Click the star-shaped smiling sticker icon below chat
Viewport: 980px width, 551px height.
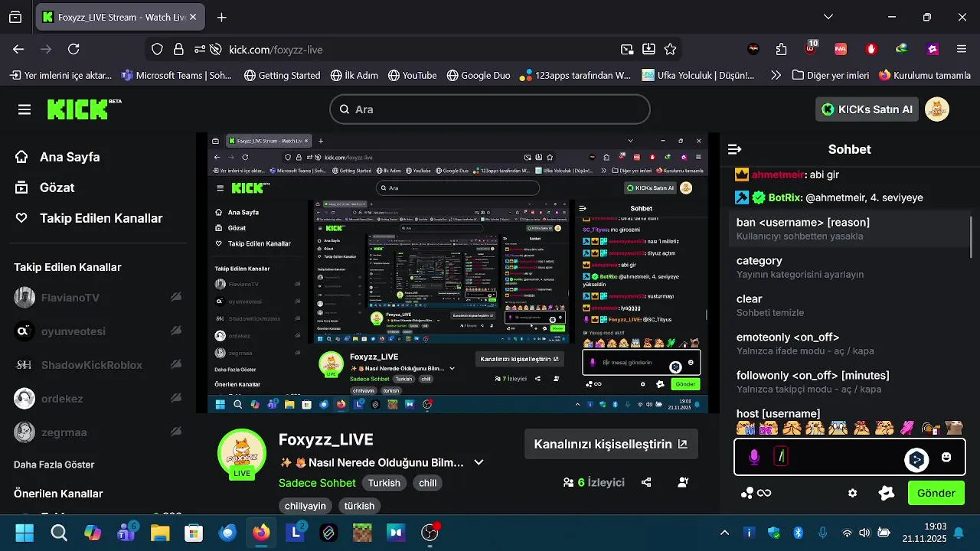[x=887, y=494]
